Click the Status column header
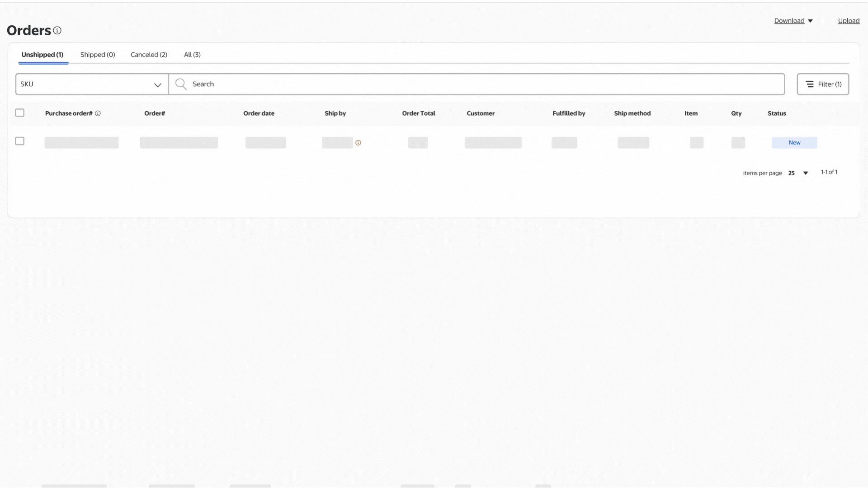The image size is (868, 488). point(777,113)
